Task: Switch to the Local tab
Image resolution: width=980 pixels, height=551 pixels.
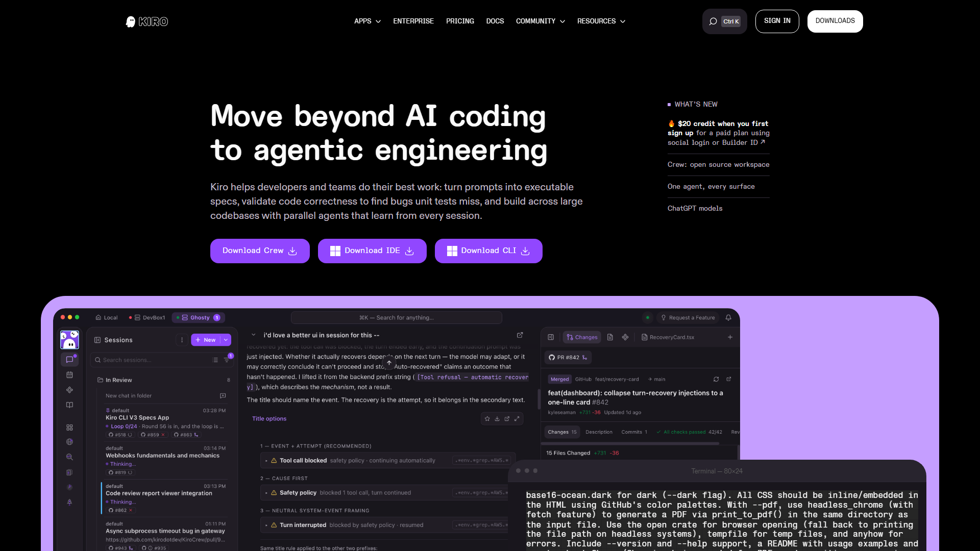Action: click(x=107, y=317)
